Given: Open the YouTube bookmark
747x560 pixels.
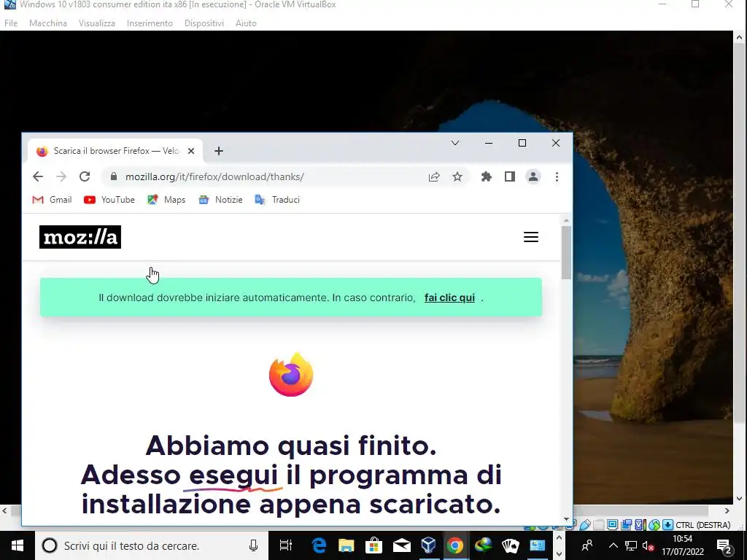Looking at the screenshot, I should tap(109, 200).
